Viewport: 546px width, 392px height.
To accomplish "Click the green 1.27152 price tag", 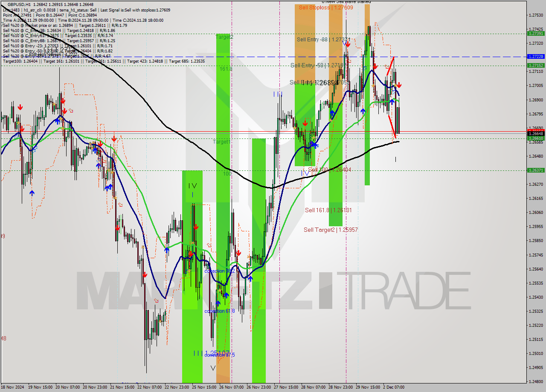I will (x=536, y=65).
